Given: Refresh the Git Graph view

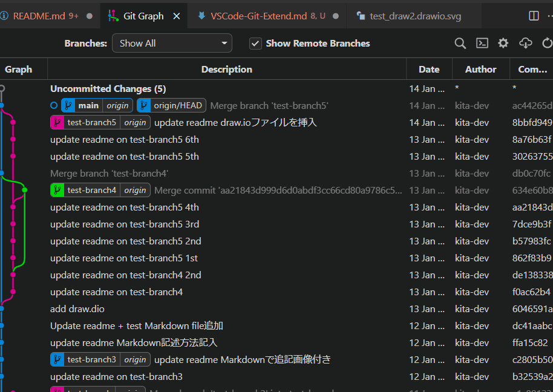Looking at the screenshot, I should pos(546,43).
